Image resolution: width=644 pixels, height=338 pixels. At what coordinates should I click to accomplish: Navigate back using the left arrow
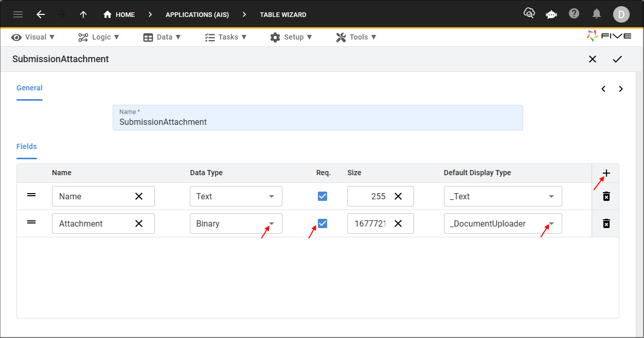(x=41, y=14)
